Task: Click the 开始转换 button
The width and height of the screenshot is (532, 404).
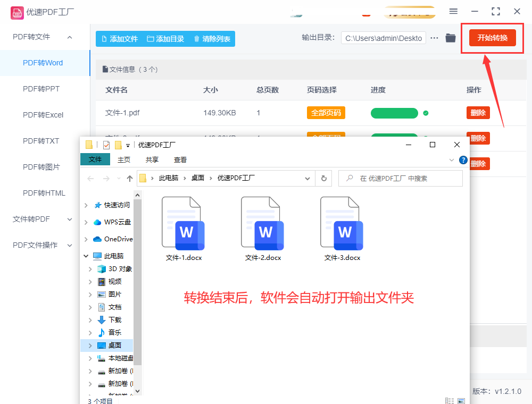Action: coord(492,38)
